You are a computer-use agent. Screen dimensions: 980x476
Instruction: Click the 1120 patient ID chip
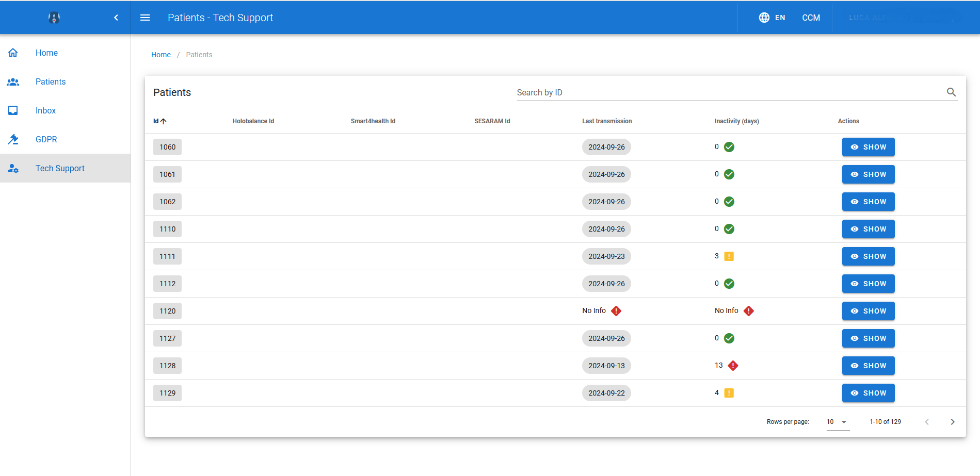tap(167, 311)
